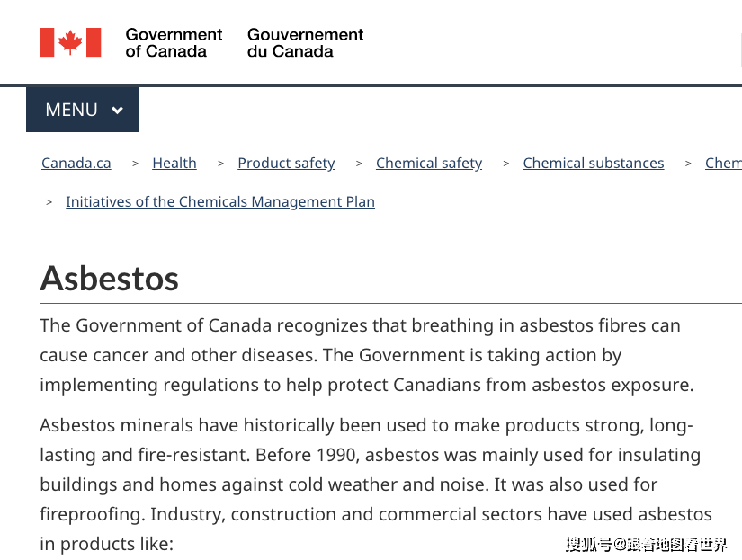Click the cut-off "Chem" breadcrumb link

[x=723, y=163]
